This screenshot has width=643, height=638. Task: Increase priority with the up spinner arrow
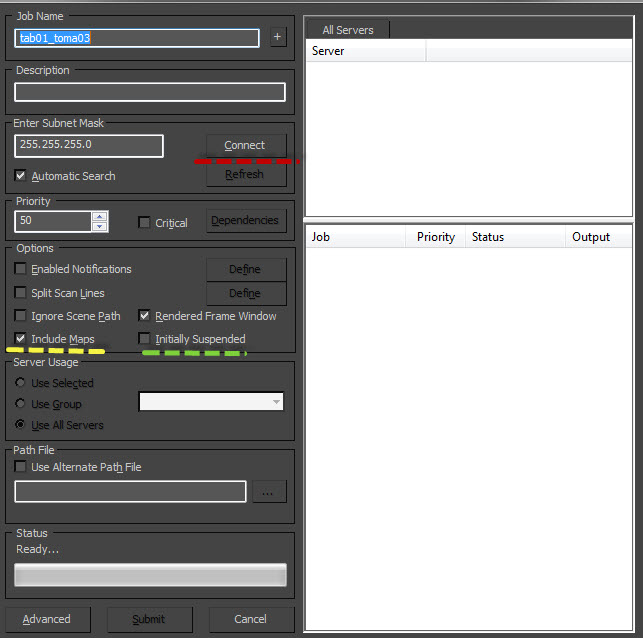100,216
